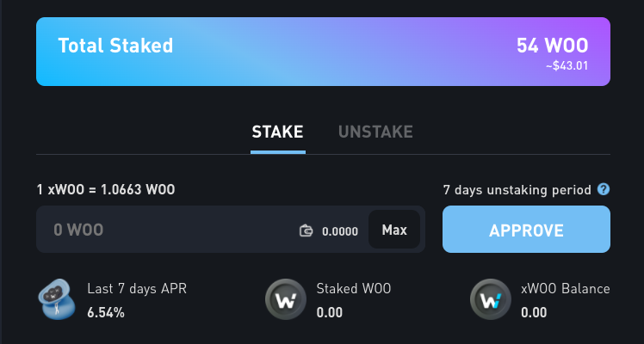This screenshot has width=644, height=344.
Task: Click the xWOO Balance token icon
Action: point(491,300)
